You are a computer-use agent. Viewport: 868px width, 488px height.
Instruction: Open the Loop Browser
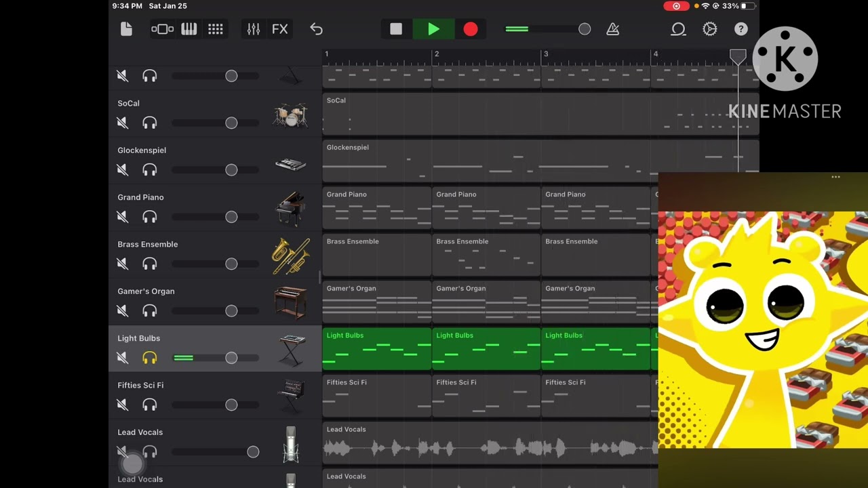pyautogui.click(x=678, y=29)
